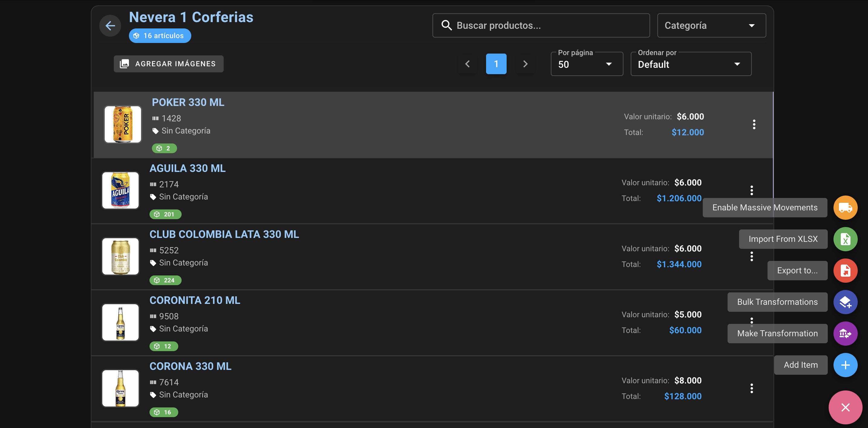Click the barcode value 9508

[169, 316]
